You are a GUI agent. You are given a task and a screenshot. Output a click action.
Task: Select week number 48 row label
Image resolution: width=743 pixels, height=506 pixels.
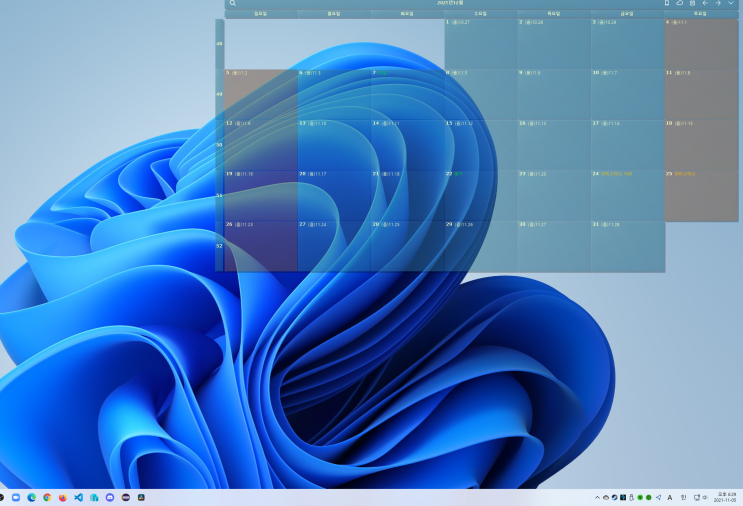[219, 44]
